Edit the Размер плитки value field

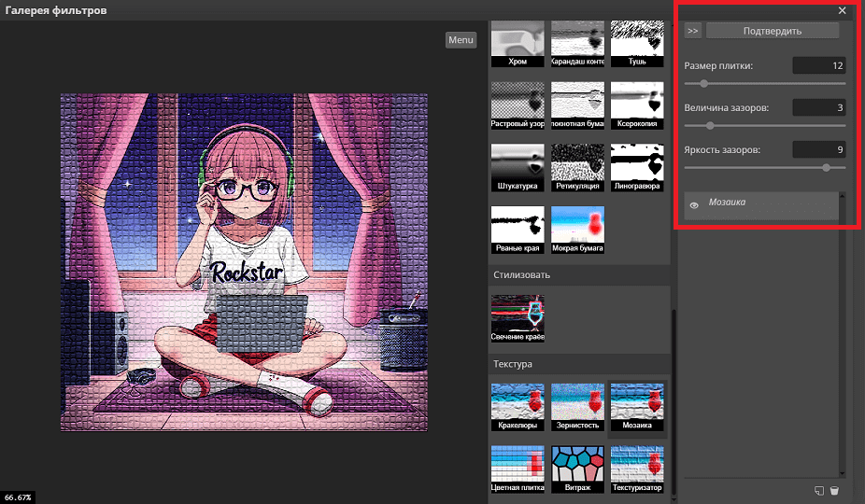pos(819,65)
